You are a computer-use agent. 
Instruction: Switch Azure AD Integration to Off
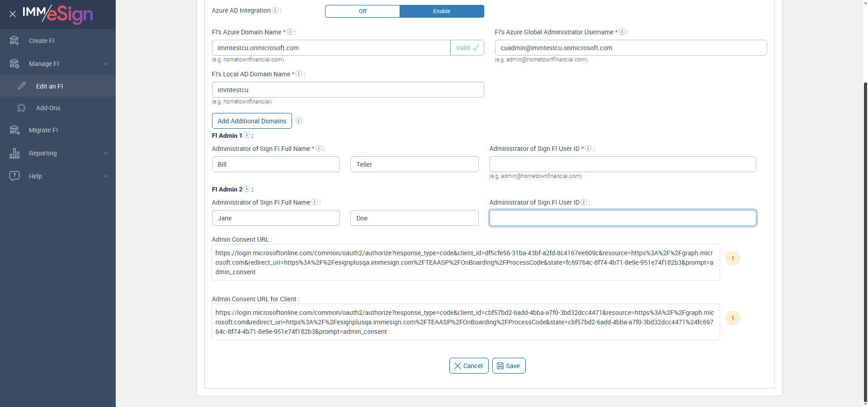tap(363, 11)
